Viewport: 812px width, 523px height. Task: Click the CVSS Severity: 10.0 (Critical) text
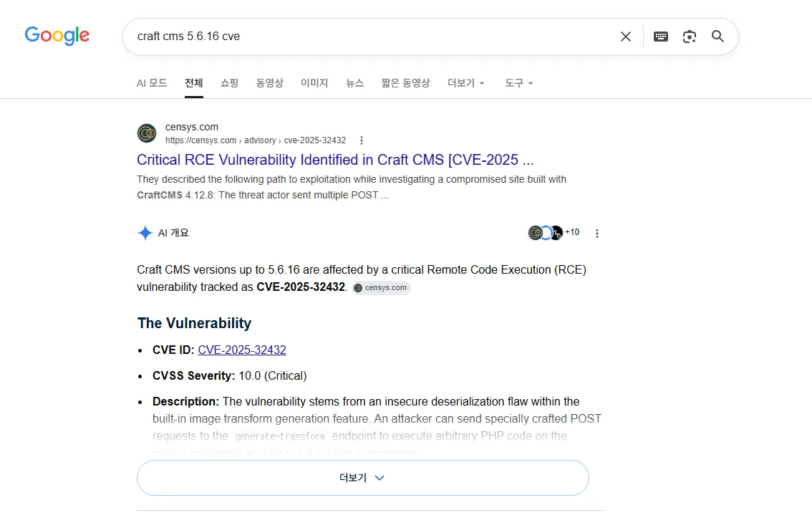pos(229,376)
